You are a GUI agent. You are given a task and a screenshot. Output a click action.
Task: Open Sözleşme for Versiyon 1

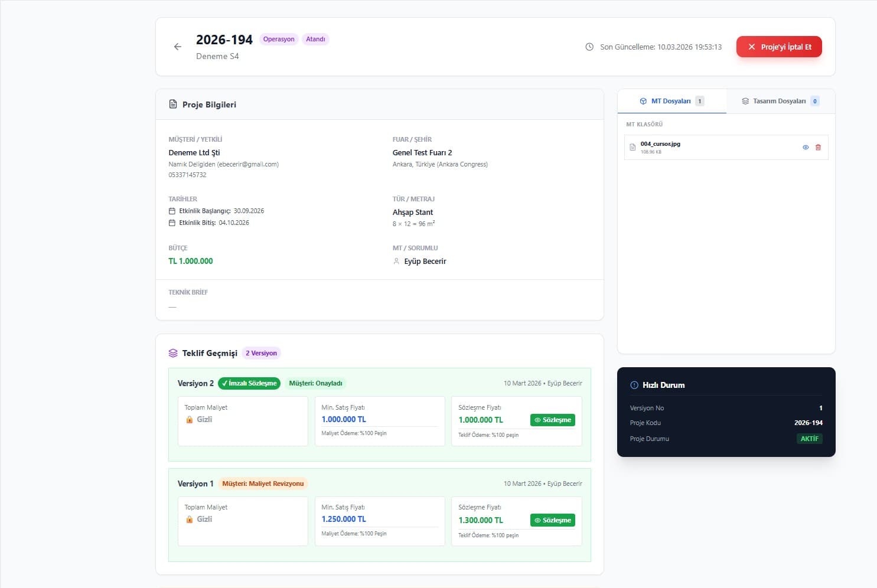553,520
